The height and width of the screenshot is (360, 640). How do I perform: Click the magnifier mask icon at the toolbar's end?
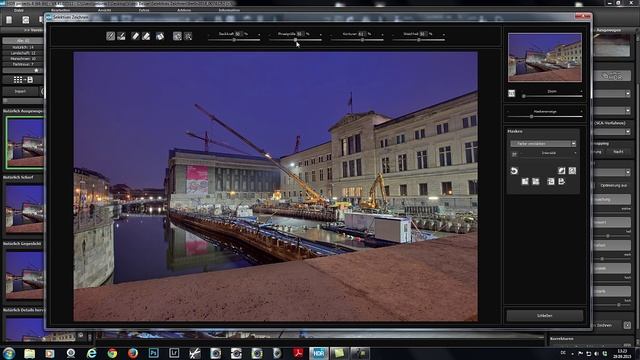click(188, 36)
